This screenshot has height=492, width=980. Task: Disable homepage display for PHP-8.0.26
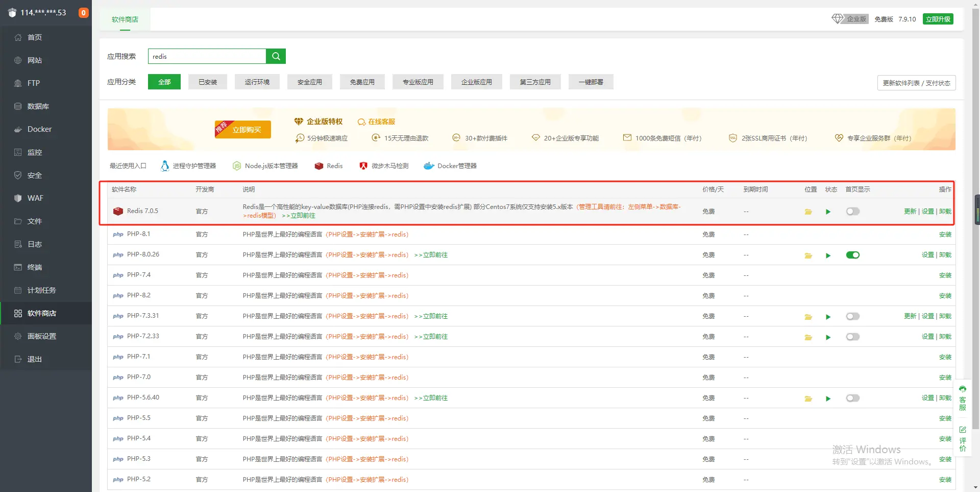pyautogui.click(x=853, y=255)
